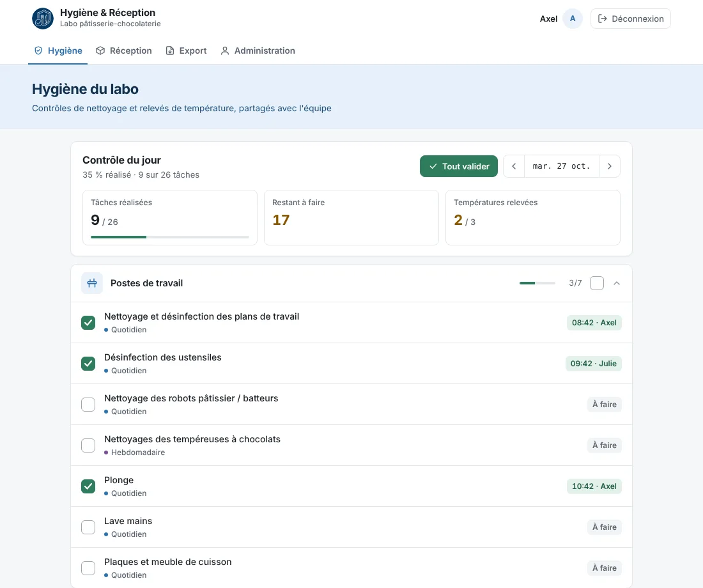Check the Lave mains task

point(88,527)
